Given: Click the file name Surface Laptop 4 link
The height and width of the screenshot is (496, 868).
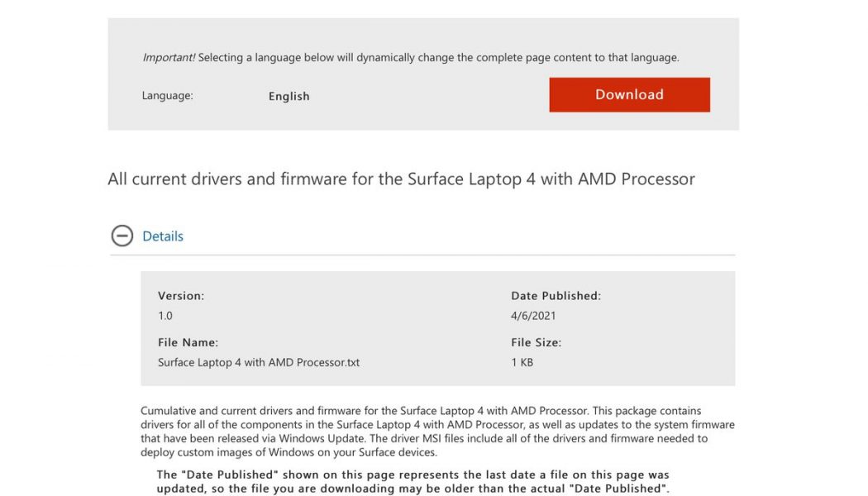Looking at the screenshot, I should click(258, 362).
